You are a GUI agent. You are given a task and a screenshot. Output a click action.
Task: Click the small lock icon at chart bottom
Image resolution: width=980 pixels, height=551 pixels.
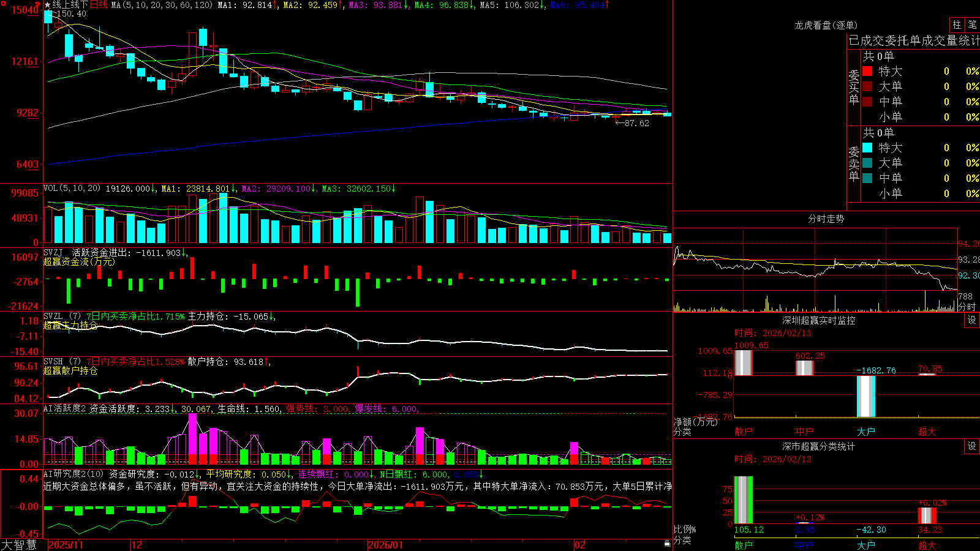667,544
